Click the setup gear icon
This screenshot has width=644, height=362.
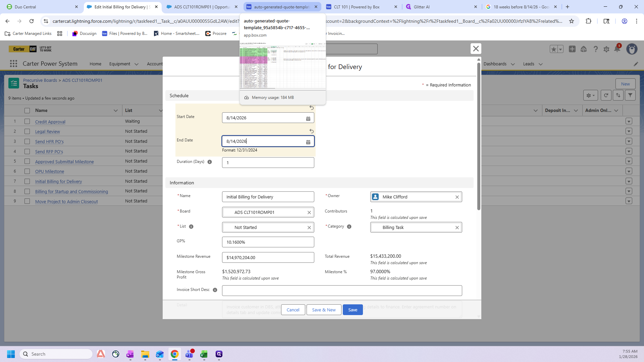[x=606, y=49]
